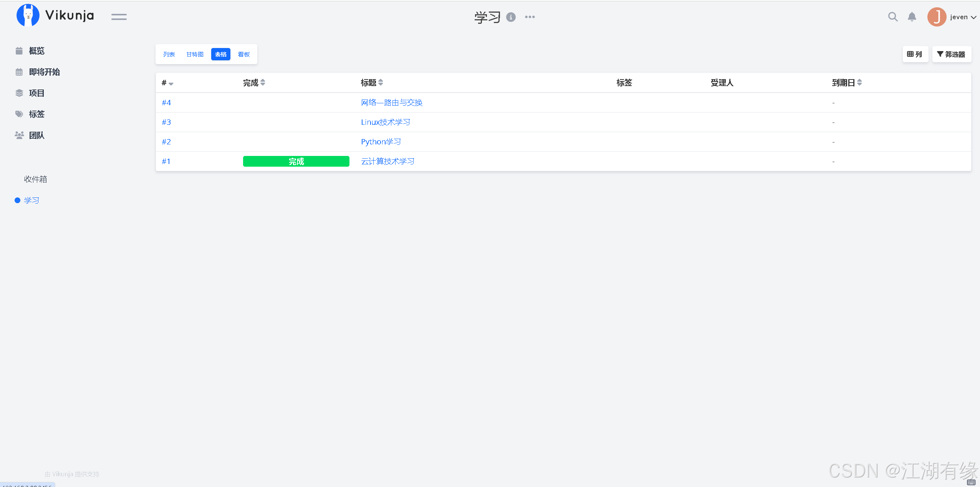
Task: Click 由 Vikunja 提供支持 footer link
Action: click(72, 474)
